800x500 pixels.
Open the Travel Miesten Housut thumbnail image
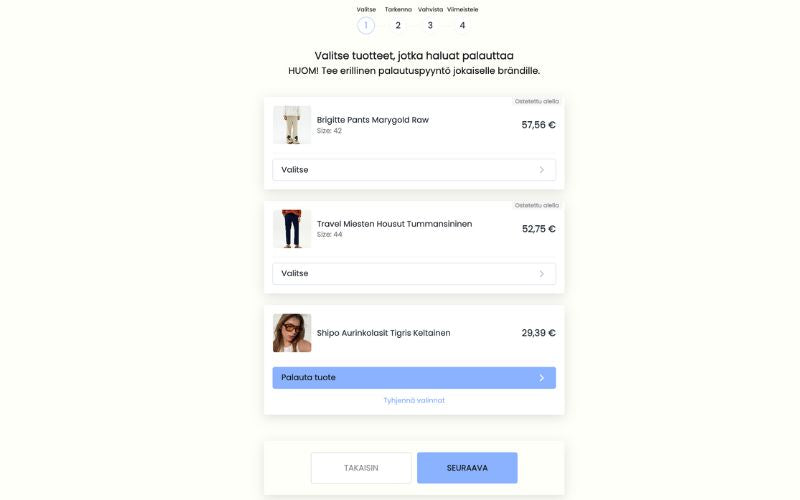click(x=292, y=229)
